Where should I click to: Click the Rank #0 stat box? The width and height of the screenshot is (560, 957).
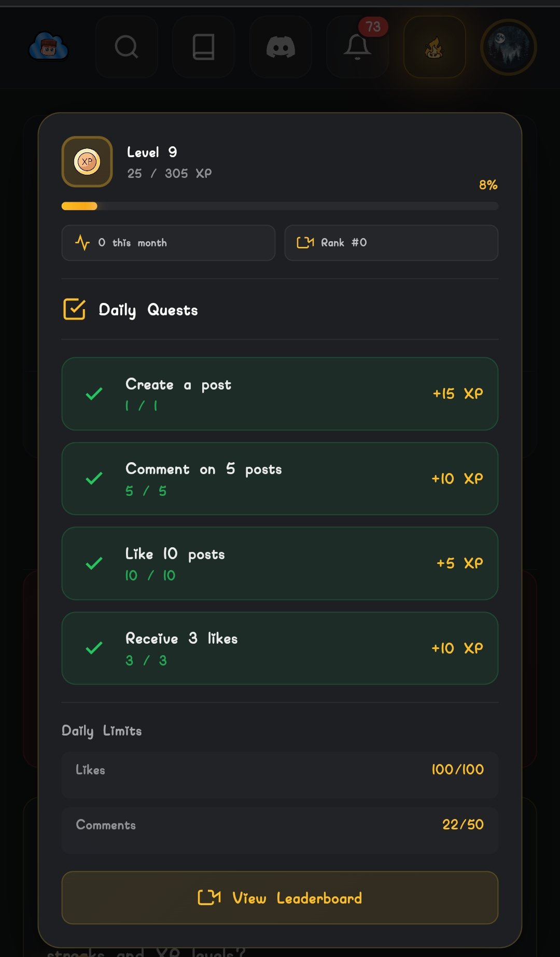391,243
